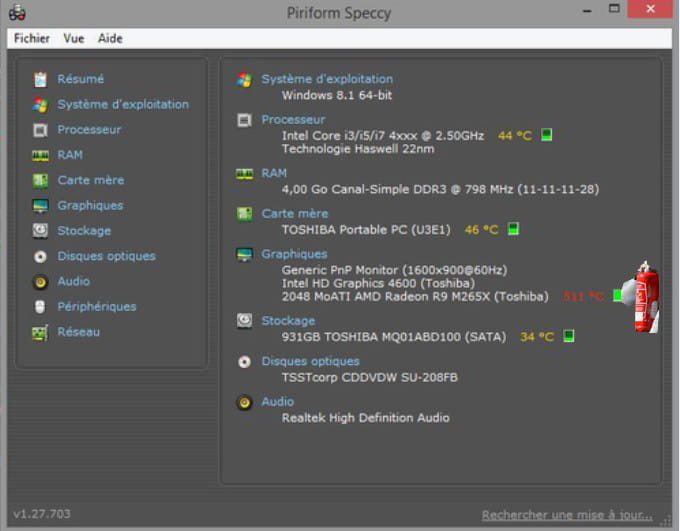Click the Réseau network card icon in sidebar
The height and width of the screenshot is (531, 680).
point(40,332)
